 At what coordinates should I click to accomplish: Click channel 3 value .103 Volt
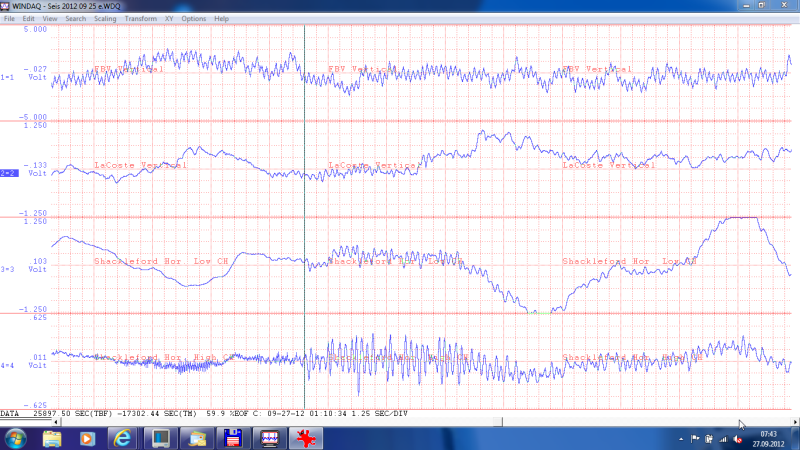[x=37, y=265]
